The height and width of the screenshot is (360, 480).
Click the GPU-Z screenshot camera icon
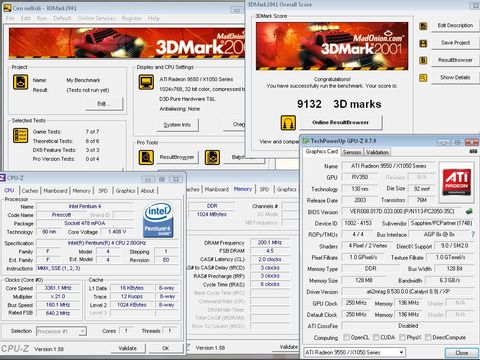click(x=473, y=151)
